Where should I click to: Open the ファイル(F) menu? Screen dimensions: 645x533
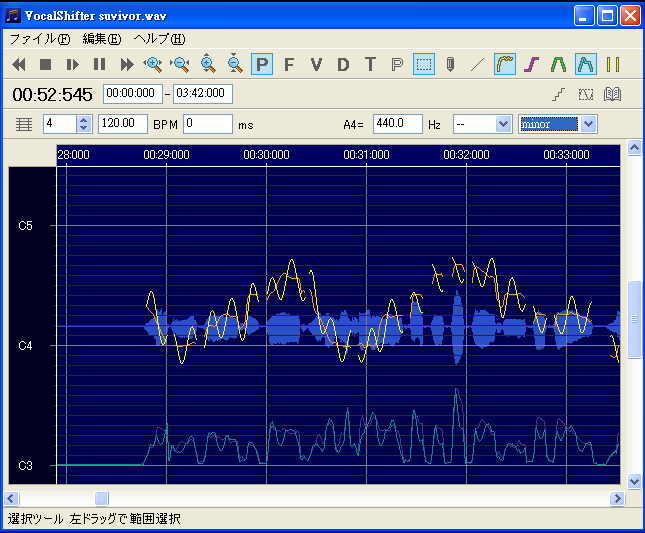pos(40,39)
